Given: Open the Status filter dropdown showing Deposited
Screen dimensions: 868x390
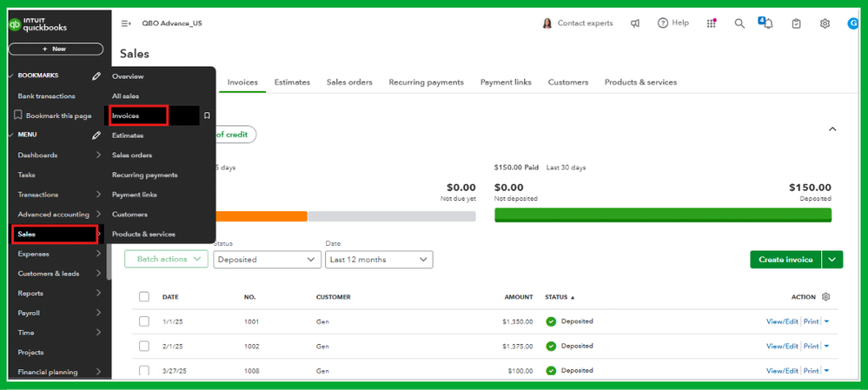Looking at the screenshot, I should [x=268, y=260].
